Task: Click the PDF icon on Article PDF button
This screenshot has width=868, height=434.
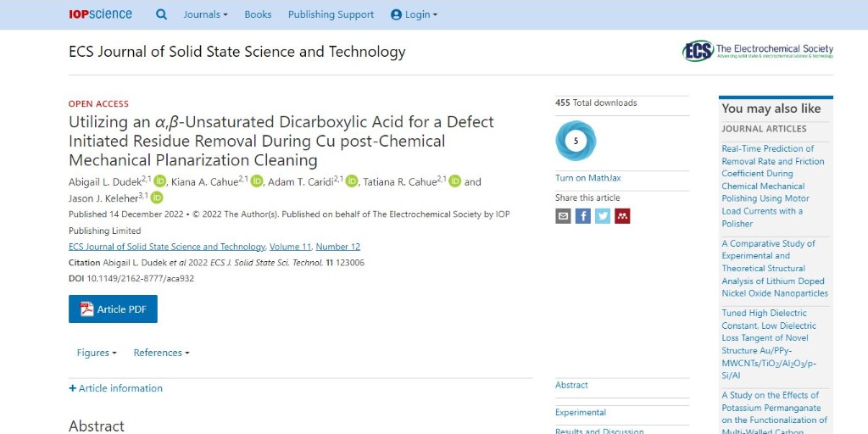Action: point(87,309)
